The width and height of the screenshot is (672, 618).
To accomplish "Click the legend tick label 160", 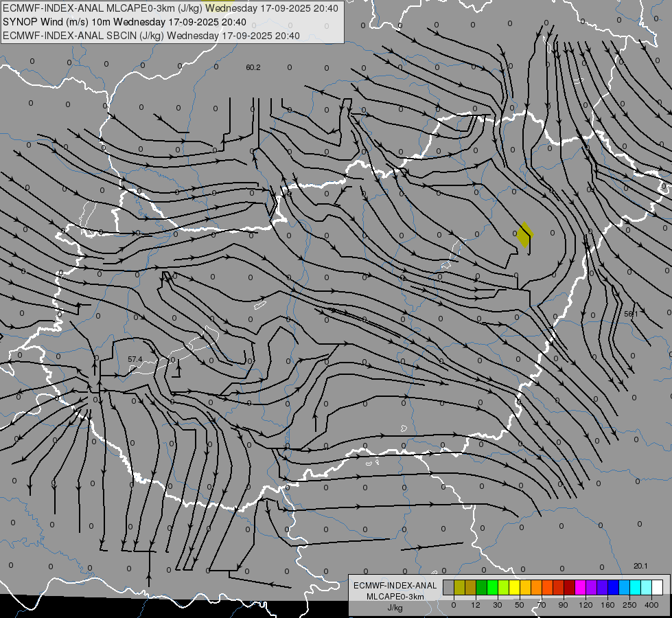I will click(x=607, y=605).
